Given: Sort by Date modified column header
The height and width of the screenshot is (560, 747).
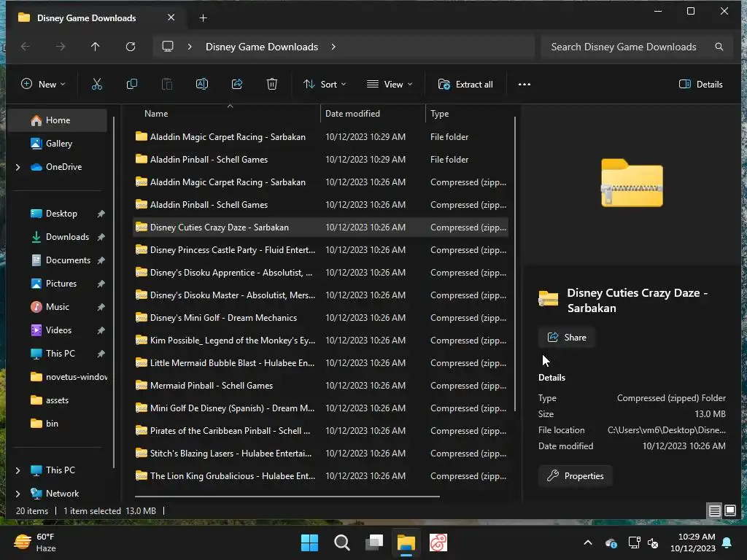Looking at the screenshot, I should coord(373,114).
